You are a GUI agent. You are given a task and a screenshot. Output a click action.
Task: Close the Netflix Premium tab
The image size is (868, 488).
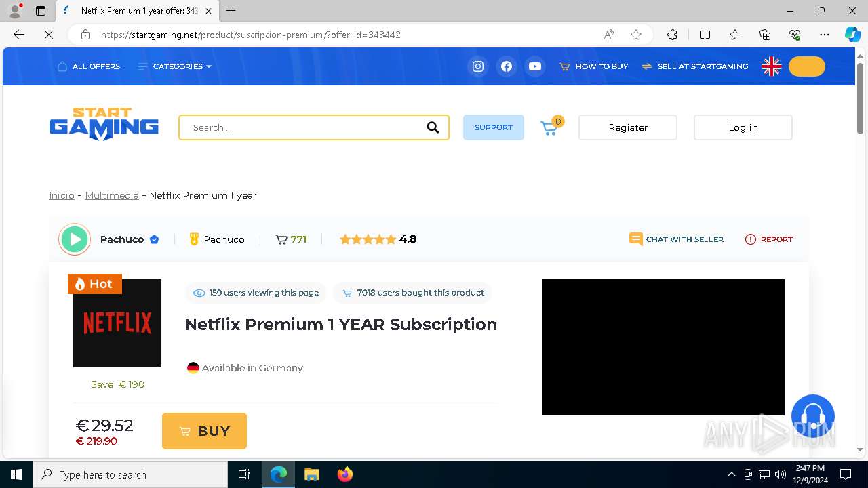click(208, 11)
